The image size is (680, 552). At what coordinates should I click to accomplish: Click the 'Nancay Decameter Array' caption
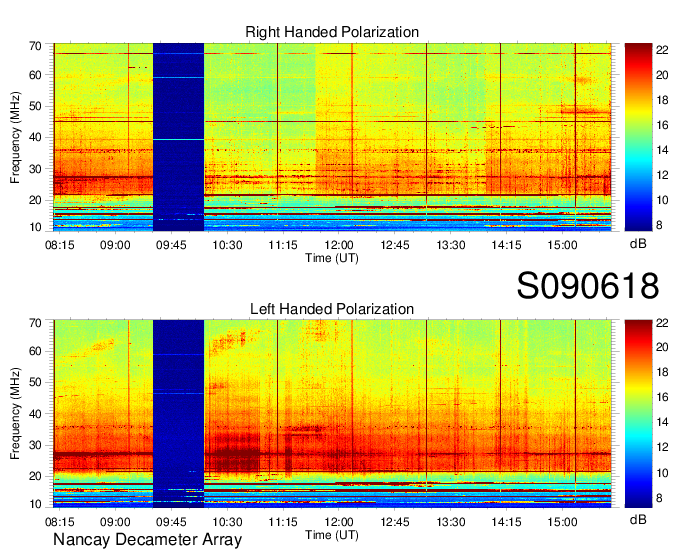click(x=147, y=539)
